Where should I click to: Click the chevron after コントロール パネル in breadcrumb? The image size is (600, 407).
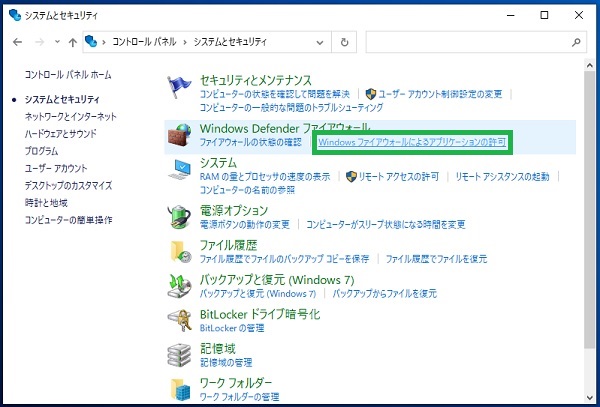click(185, 42)
